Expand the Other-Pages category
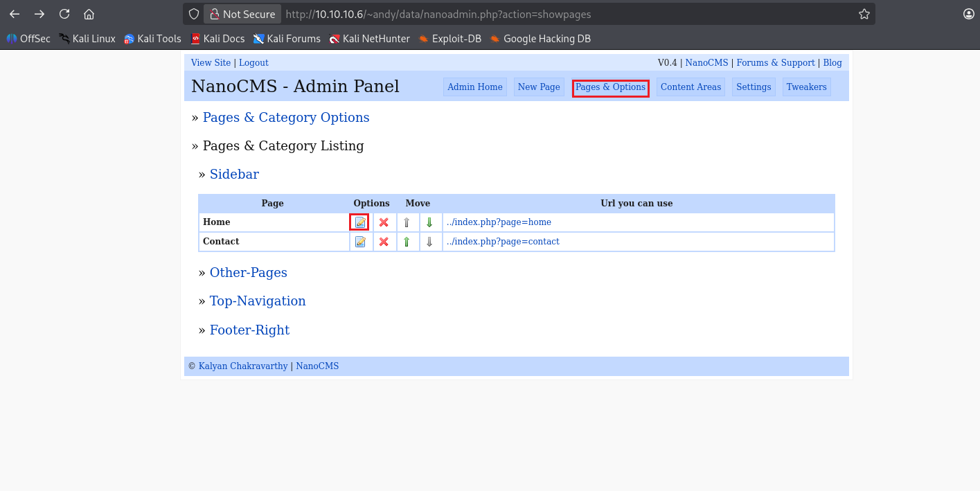This screenshot has width=980, height=491. tap(249, 273)
